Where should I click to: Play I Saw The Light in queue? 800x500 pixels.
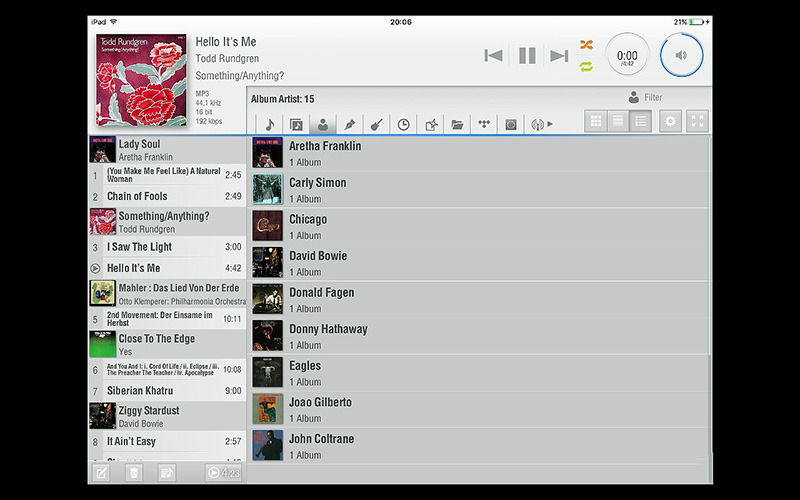point(167,247)
